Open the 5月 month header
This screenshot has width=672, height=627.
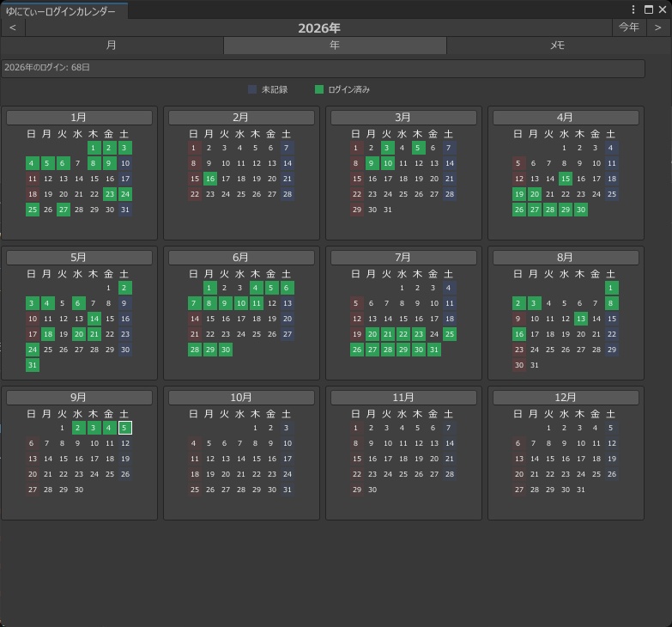79,258
